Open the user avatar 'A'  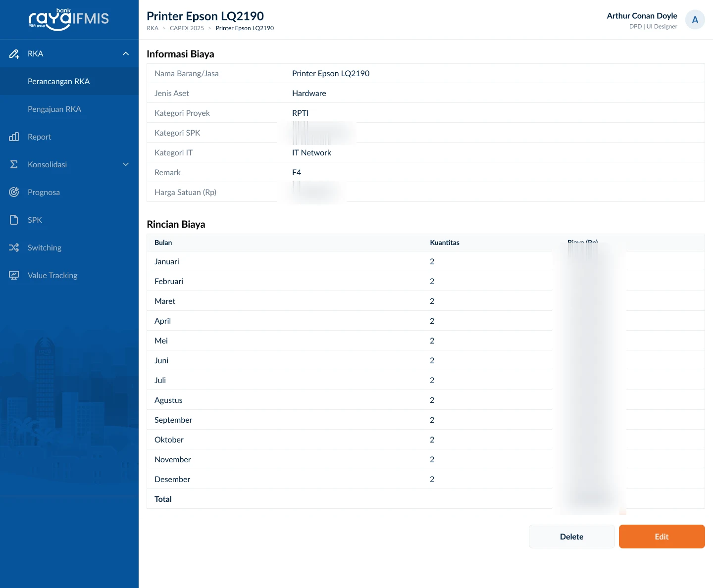click(695, 20)
